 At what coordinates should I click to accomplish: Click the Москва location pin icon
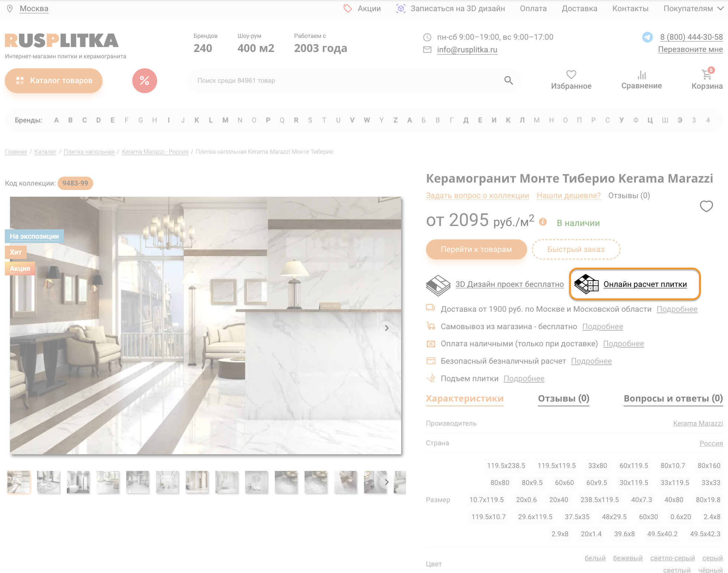10,9
